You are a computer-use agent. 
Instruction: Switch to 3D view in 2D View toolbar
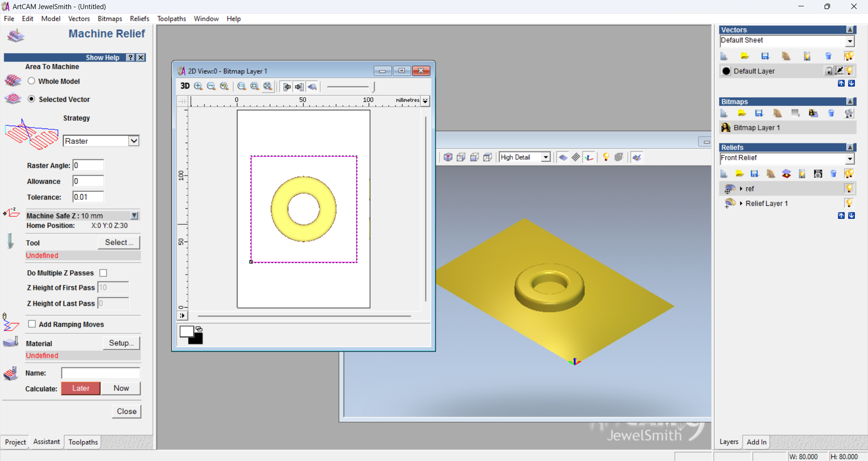(x=185, y=86)
